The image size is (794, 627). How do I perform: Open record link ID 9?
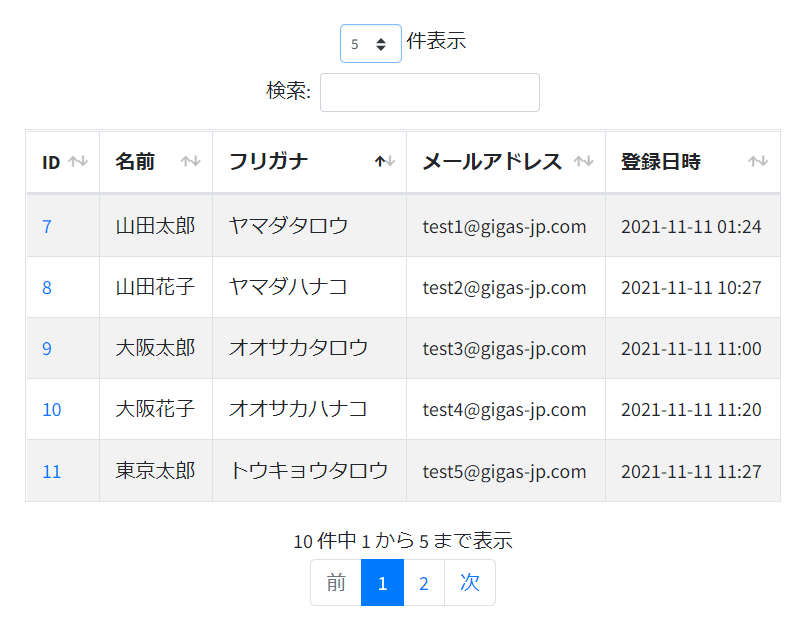click(x=47, y=348)
